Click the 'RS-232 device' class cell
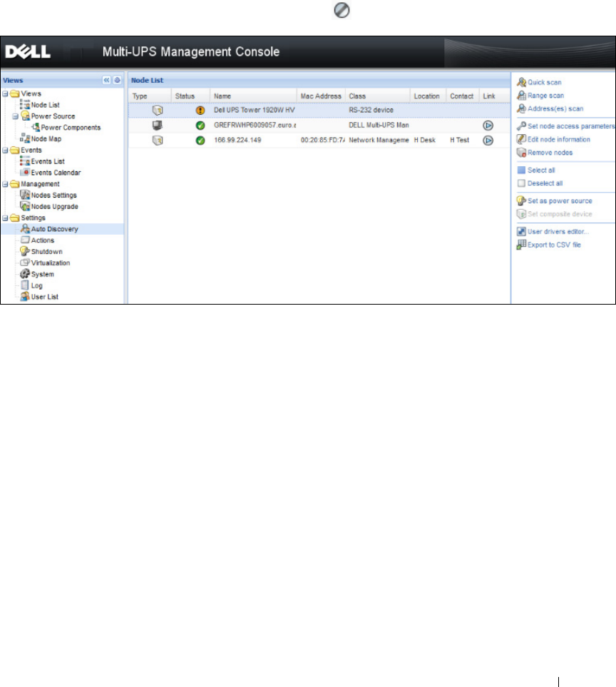 (371, 110)
